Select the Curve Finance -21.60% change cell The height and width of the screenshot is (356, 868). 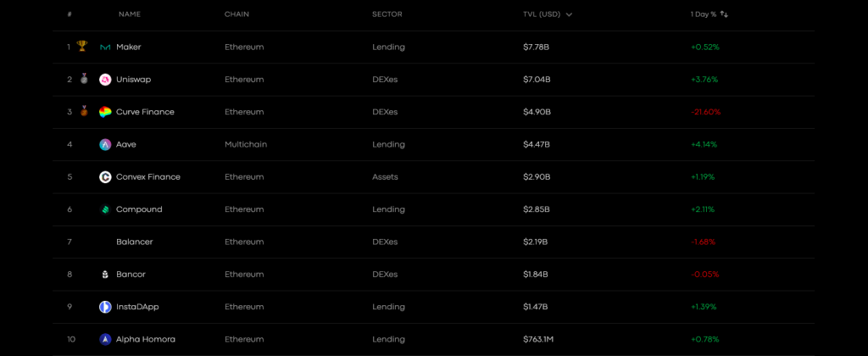tap(705, 112)
